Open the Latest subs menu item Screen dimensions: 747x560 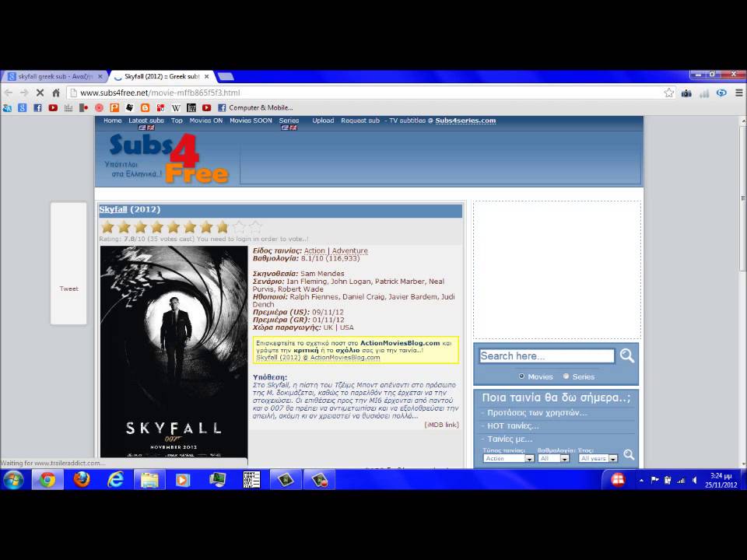point(146,121)
